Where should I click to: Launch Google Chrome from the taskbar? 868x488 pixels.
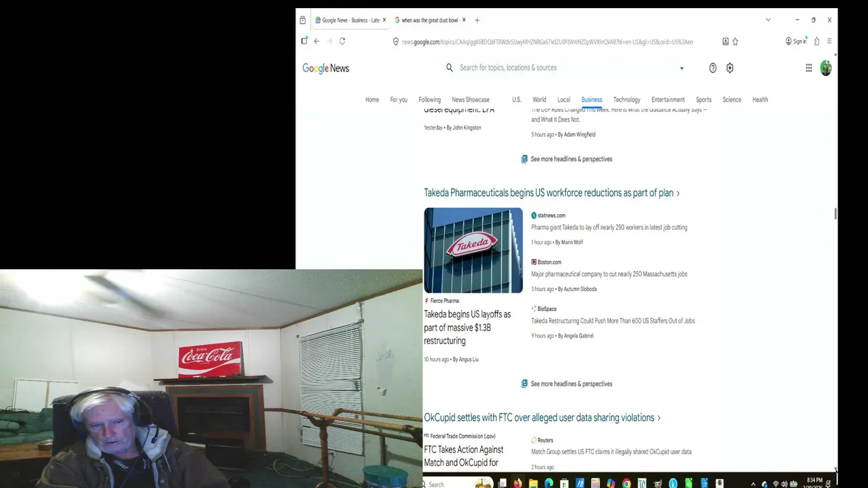[627, 483]
